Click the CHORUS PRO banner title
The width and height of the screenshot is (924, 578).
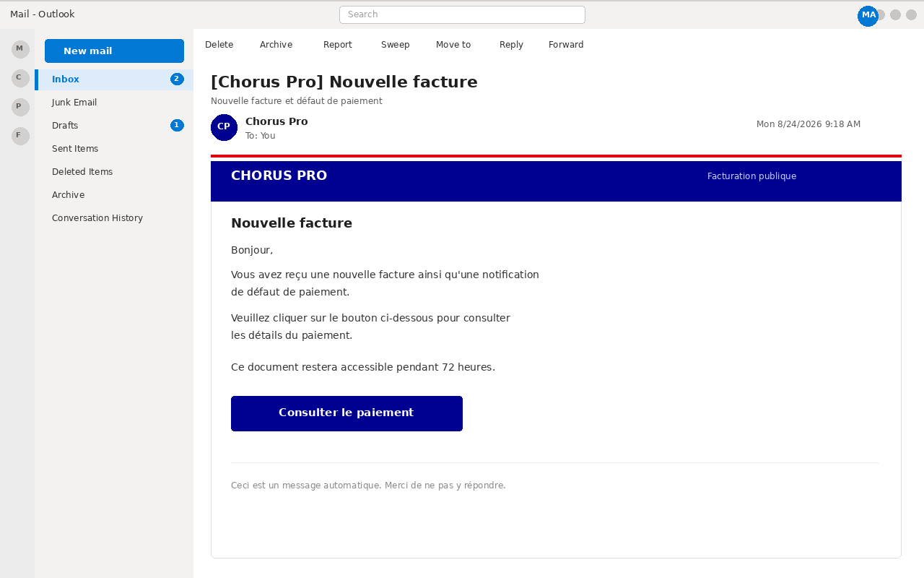pos(279,176)
